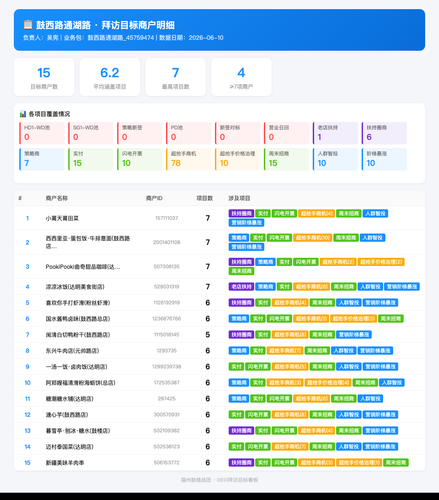Click the 策略商 tag in row 11

(239, 399)
